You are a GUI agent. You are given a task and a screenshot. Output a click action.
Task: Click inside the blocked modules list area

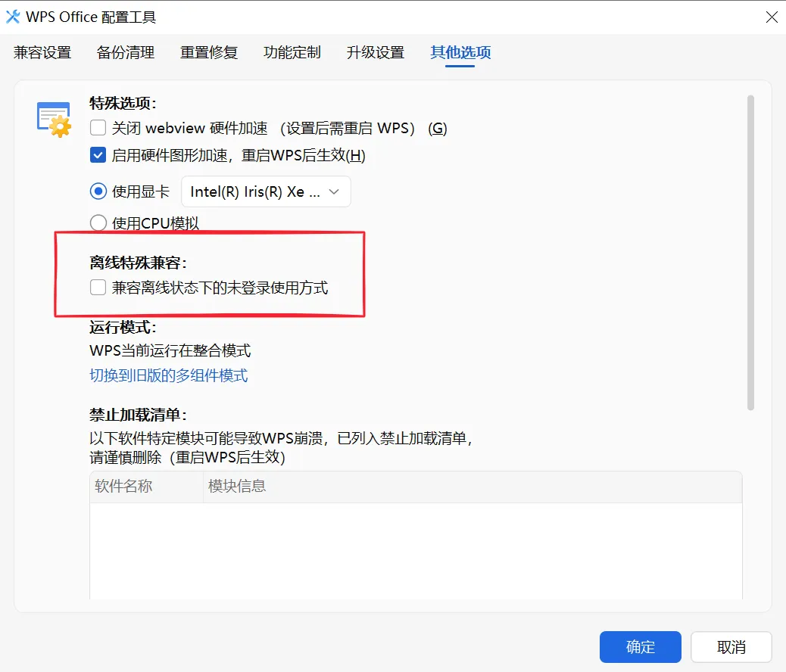(x=416, y=550)
